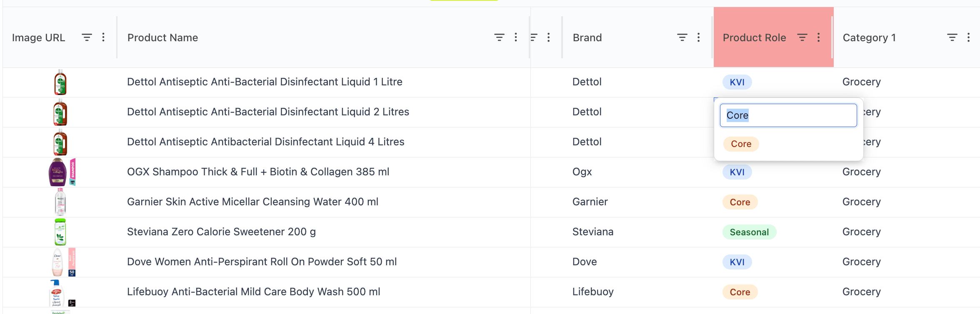Click 'Grocery' in the OGX Shampoo row
The image size is (980, 314).
pos(861,172)
